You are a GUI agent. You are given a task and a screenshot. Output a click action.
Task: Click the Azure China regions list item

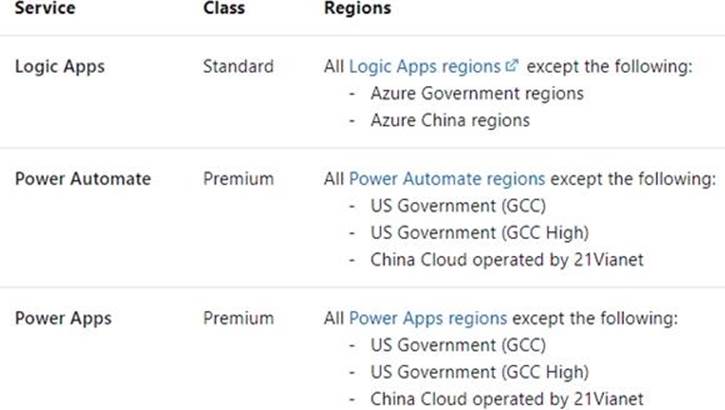coord(448,120)
